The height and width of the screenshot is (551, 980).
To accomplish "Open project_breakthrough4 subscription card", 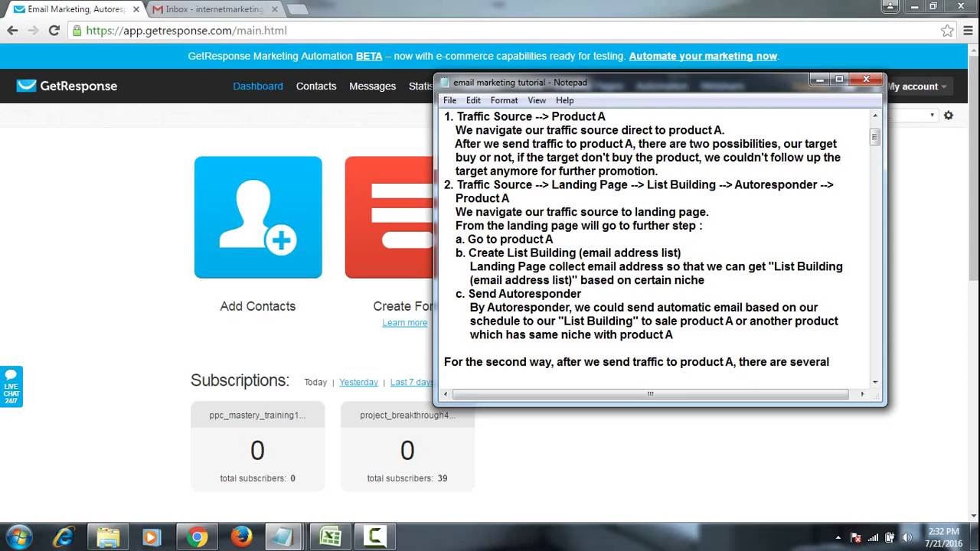I will pos(407,446).
